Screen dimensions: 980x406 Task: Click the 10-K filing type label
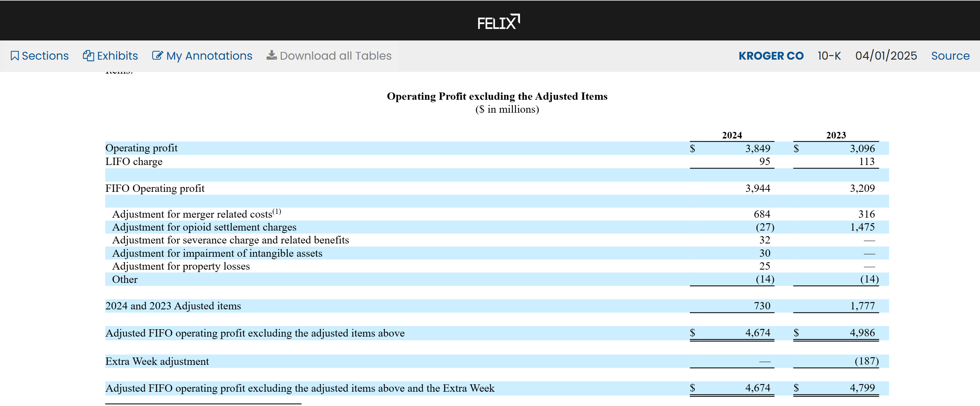coord(829,56)
